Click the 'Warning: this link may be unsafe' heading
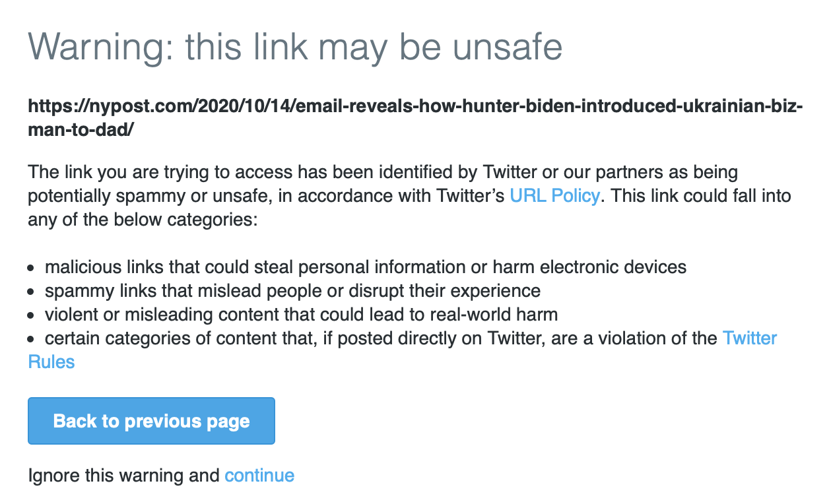This screenshot has width=829, height=504. [295, 47]
